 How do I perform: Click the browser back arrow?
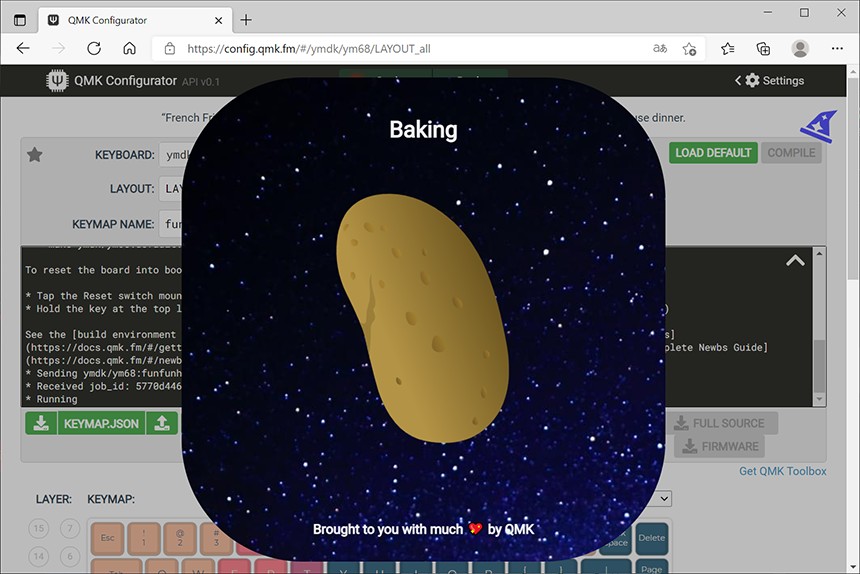click(23, 48)
